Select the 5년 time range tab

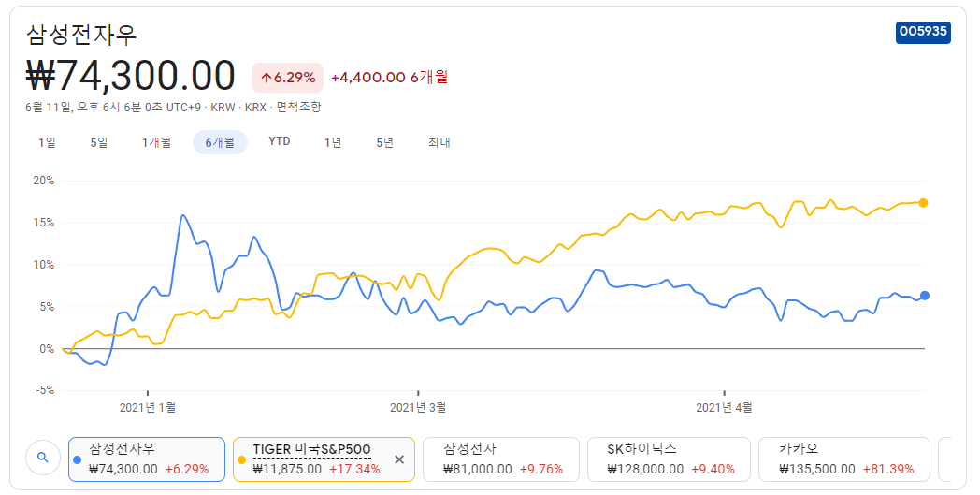tap(385, 142)
